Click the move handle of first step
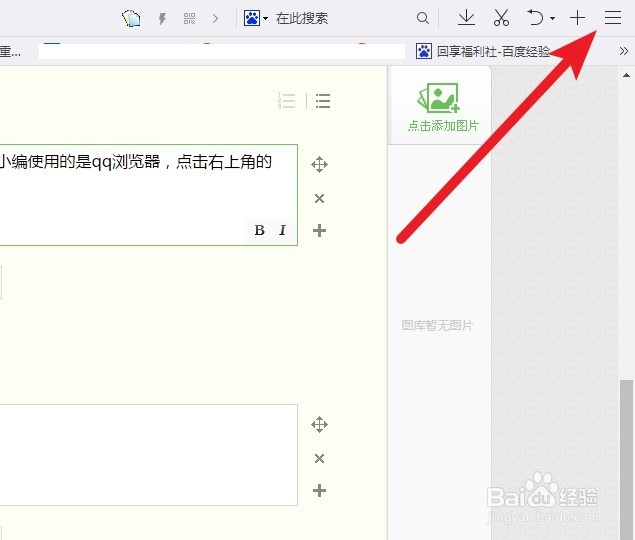This screenshot has height=540, width=635. (320, 164)
